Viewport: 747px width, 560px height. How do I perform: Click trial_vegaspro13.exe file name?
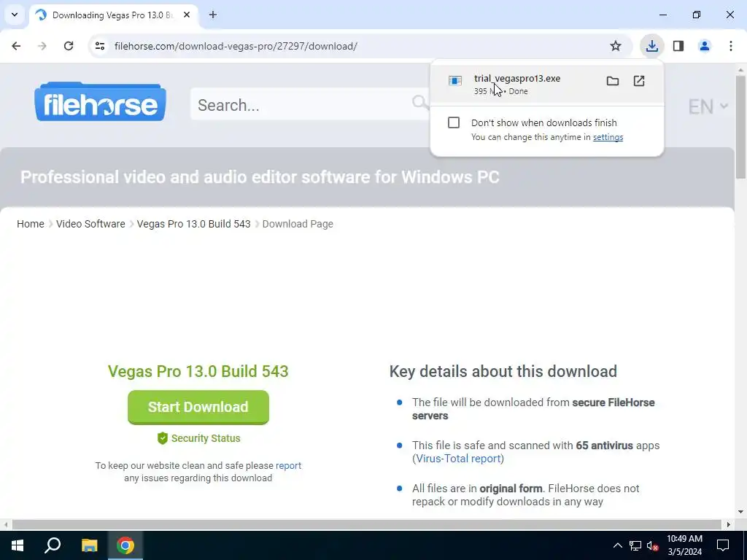point(517,79)
